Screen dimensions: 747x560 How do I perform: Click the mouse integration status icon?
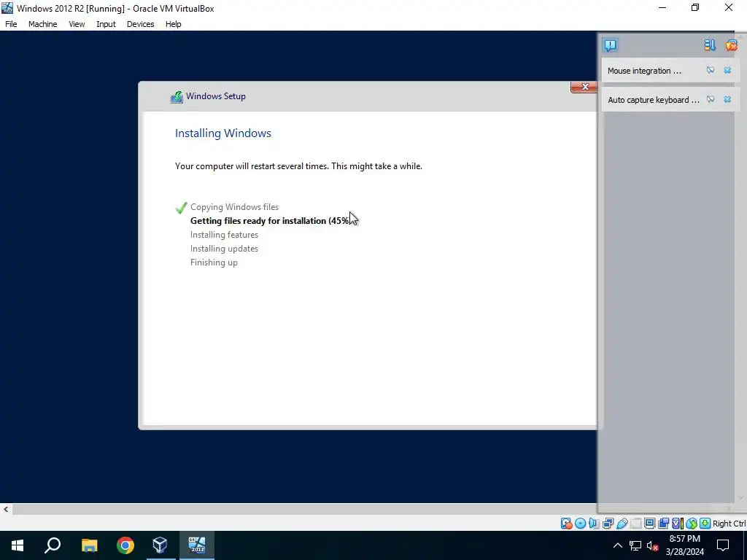(x=692, y=524)
